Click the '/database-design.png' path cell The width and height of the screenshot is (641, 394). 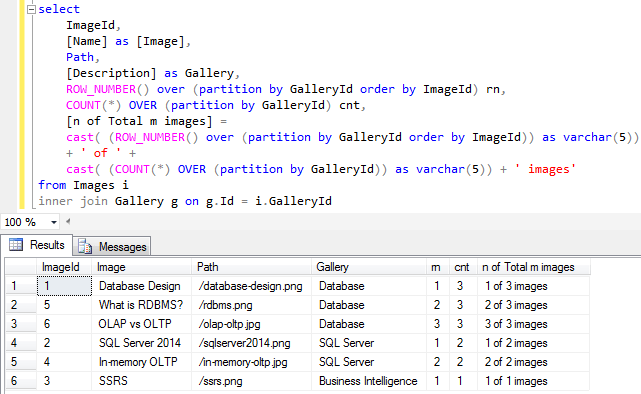(x=251, y=286)
